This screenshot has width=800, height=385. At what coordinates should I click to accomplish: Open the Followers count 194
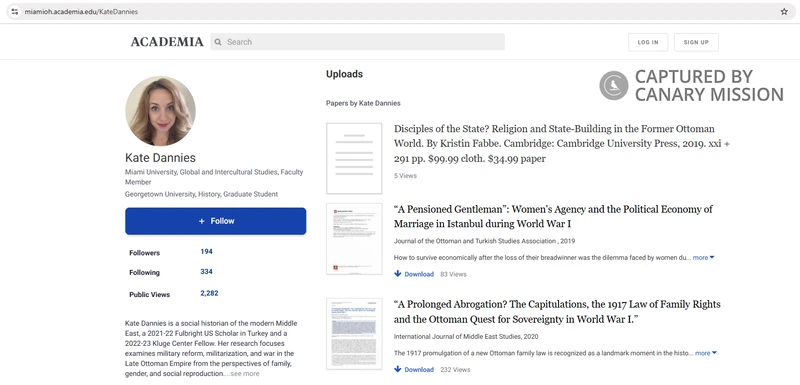pyautogui.click(x=206, y=251)
